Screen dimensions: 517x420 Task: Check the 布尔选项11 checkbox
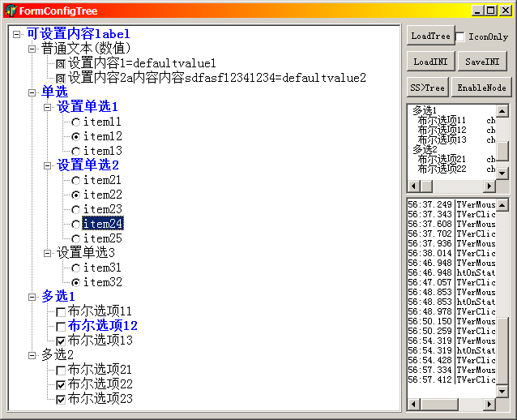(61, 311)
